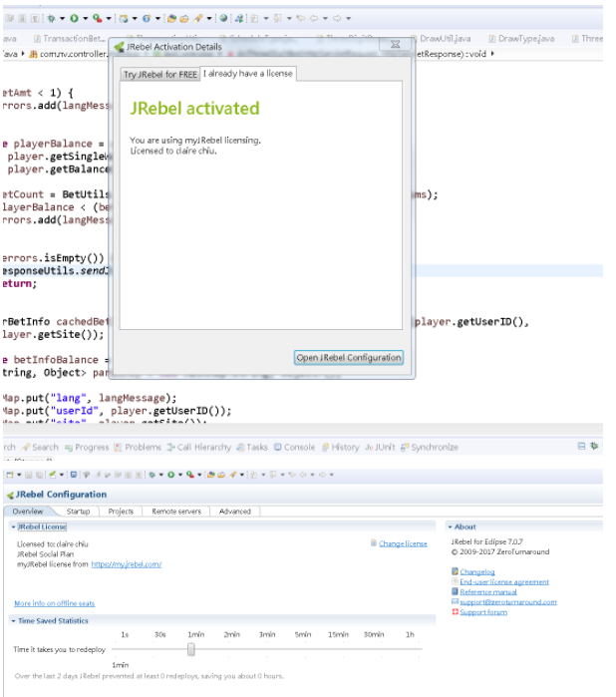Open Search dropdown arrow in toolbar above editor tabs

coord(209,18)
